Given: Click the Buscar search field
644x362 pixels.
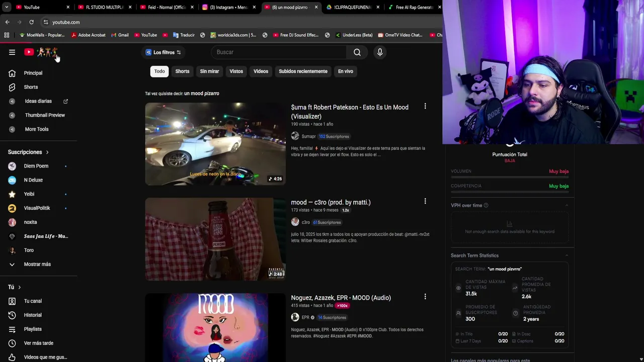Looking at the screenshot, I should pos(278,52).
